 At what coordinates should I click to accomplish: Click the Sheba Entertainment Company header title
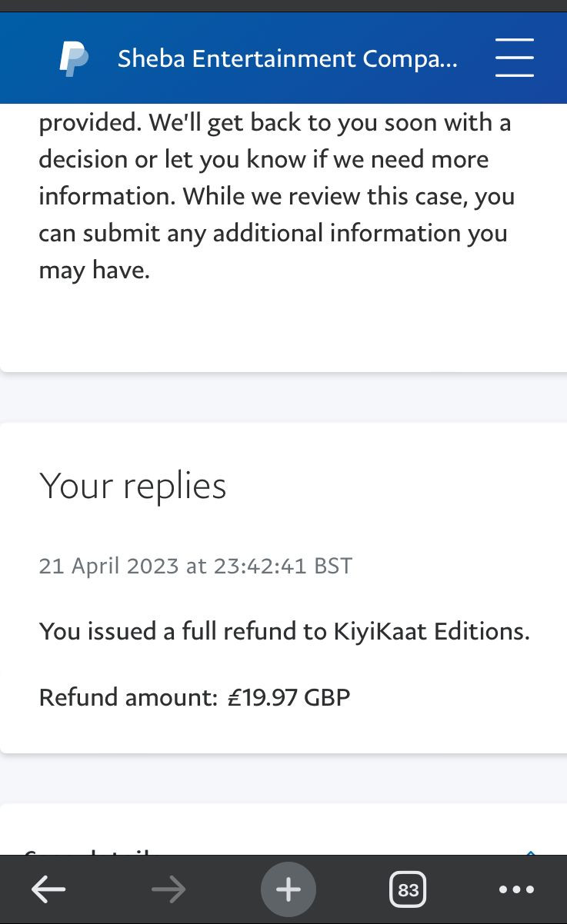coord(287,58)
